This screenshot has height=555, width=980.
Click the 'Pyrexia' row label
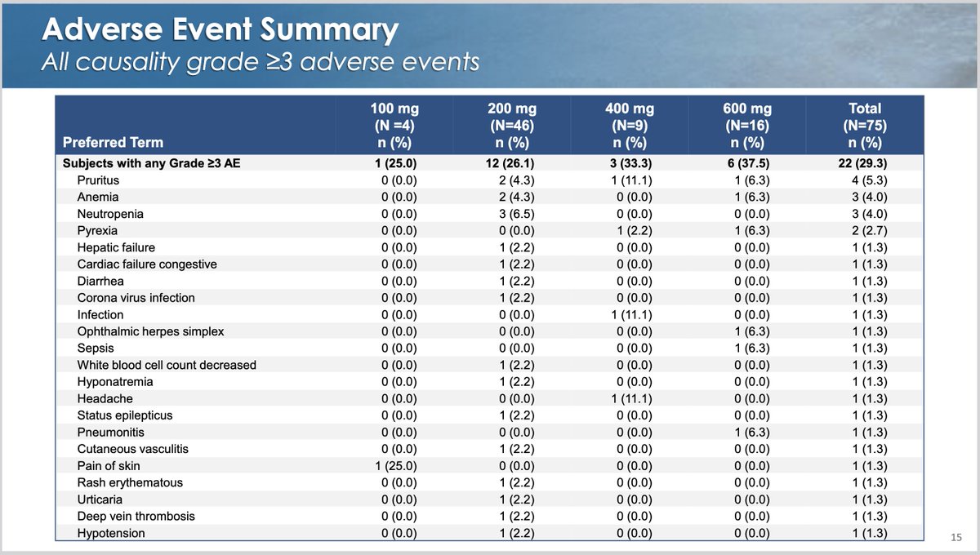pyautogui.click(x=97, y=231)
